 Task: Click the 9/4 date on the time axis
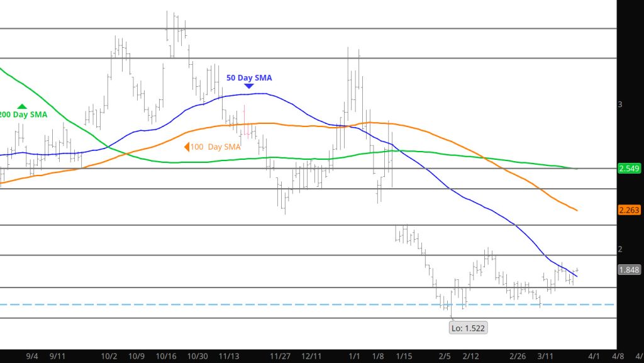pos(33,355)
